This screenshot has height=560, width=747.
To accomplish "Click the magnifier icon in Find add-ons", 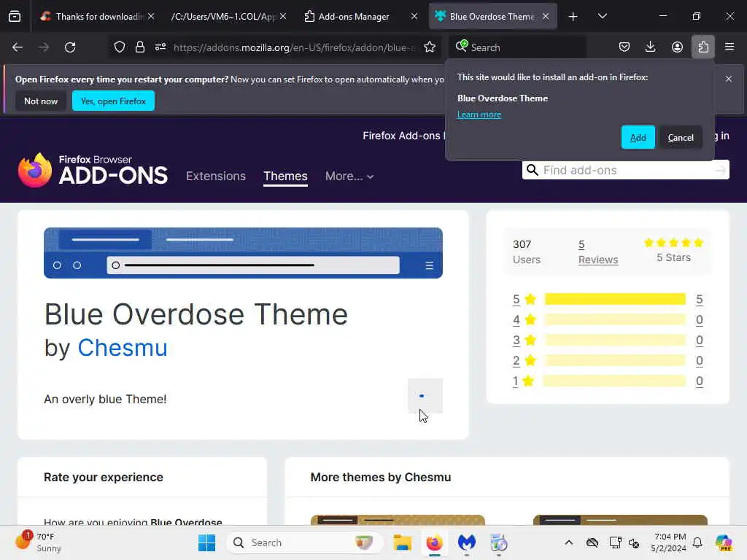I will click(532, 170).
